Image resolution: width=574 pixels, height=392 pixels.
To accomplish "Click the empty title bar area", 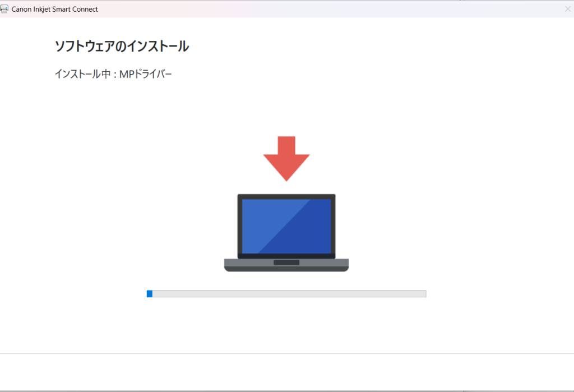I will (330, 9).
